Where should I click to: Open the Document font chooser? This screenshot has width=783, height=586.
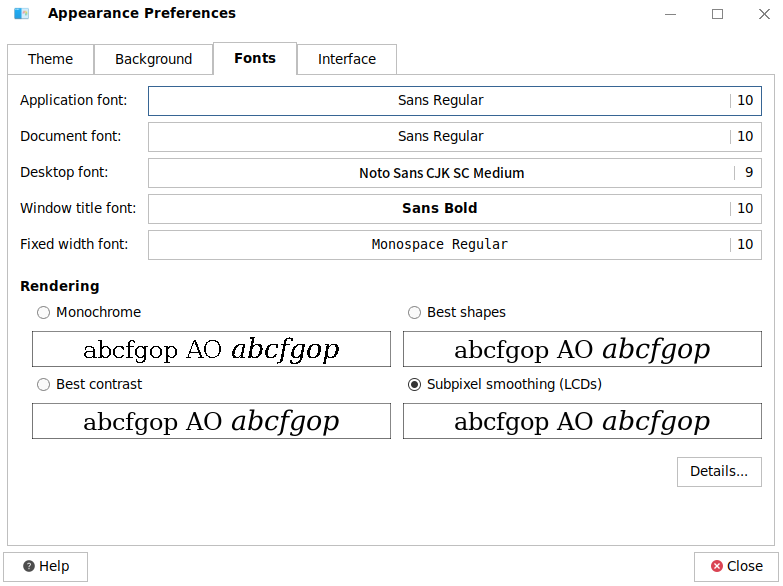pyautogui.click(x=454, y=136)
